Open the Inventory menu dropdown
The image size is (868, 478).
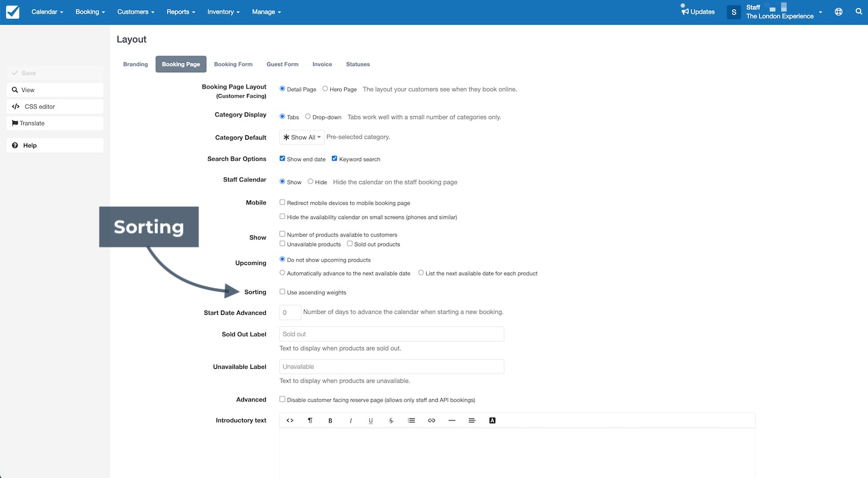(223, 12)
